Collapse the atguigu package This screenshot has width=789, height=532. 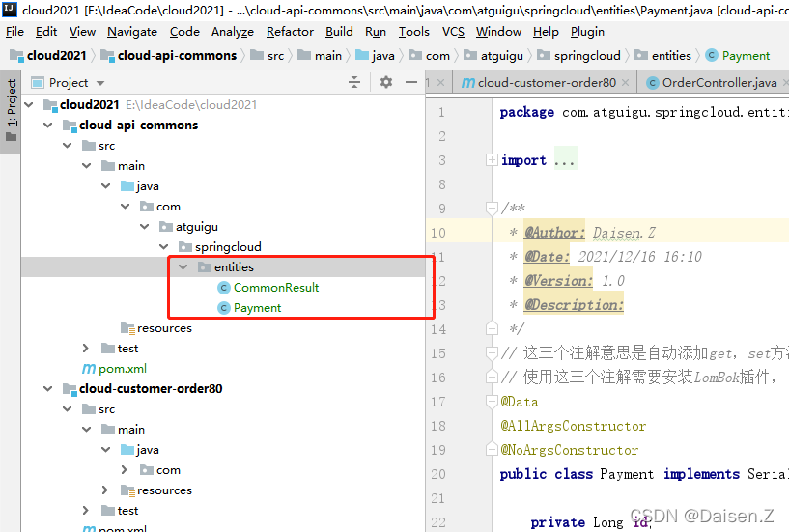click(145, 227)
